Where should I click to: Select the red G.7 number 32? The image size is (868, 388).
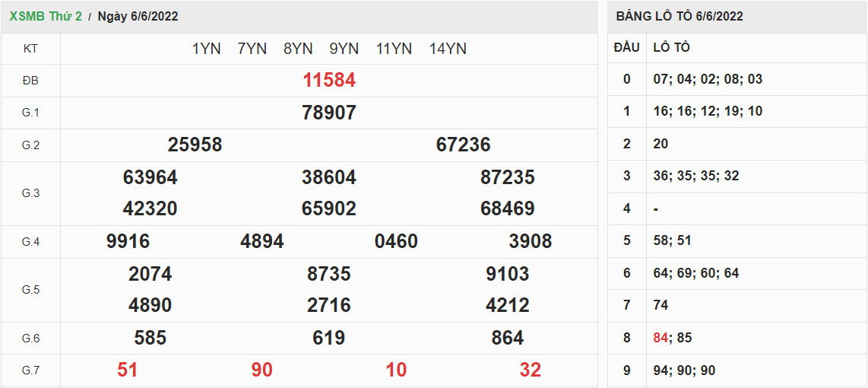click(530, 371)
